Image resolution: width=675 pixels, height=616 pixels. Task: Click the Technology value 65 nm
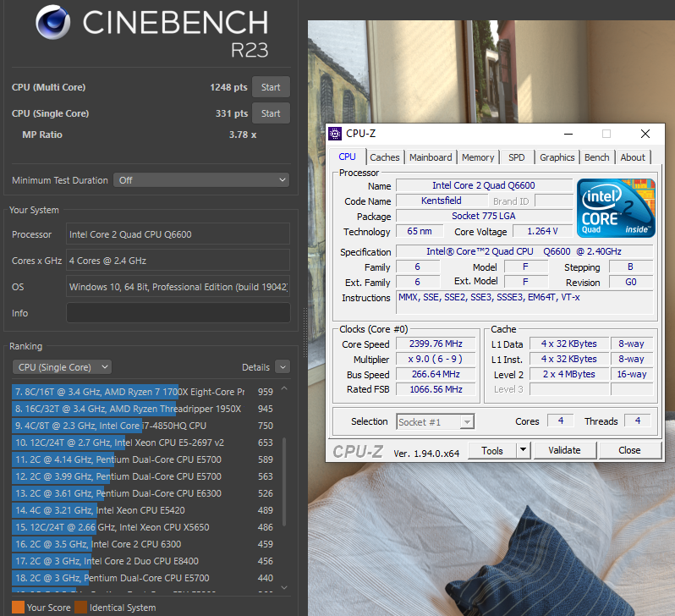pos(420,231)
